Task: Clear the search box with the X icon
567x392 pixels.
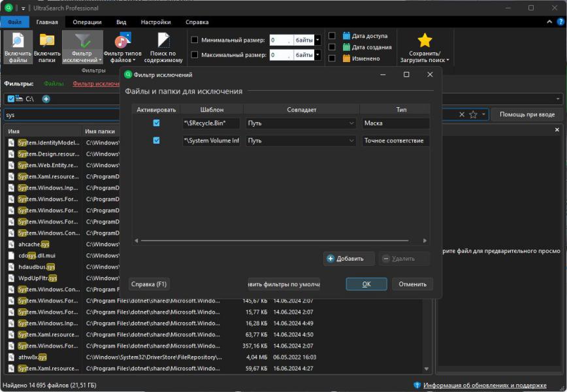Action: [462, 114]
